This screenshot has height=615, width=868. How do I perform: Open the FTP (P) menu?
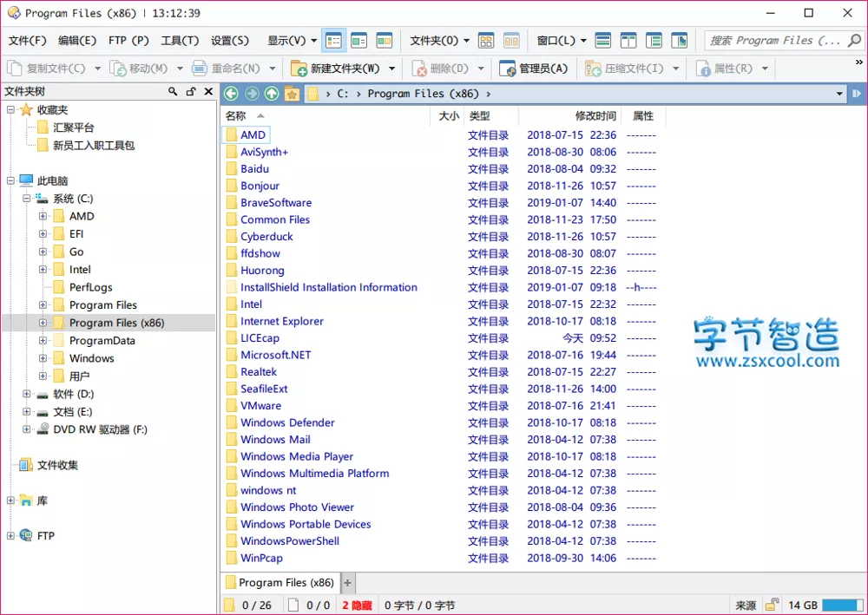[x=128, y=41]
